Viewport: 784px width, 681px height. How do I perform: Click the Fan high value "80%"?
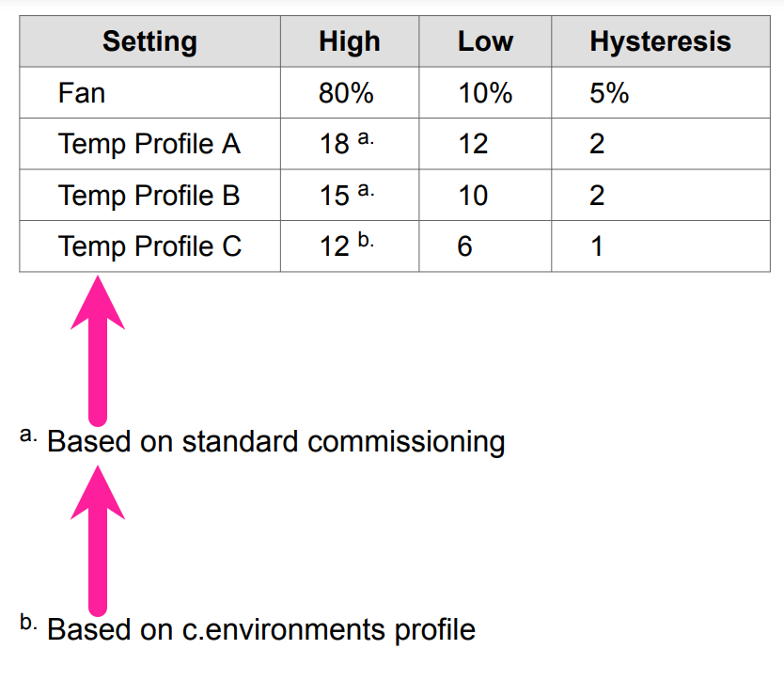[346, 93]
